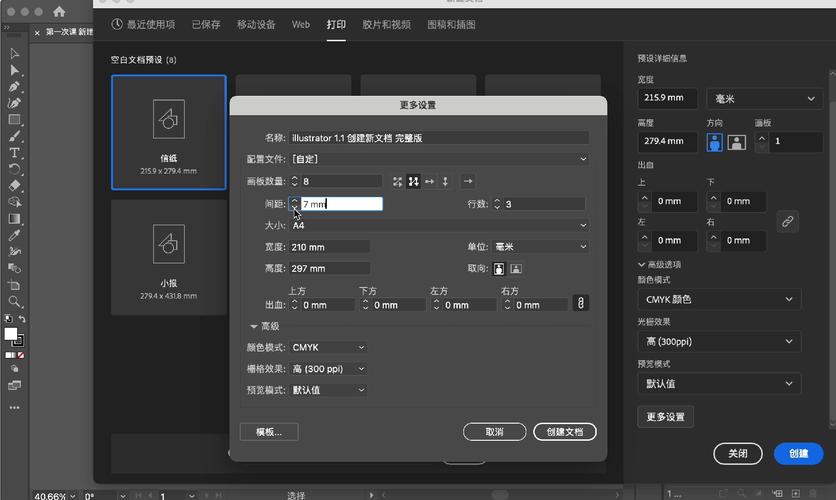Select the Eyedropper tool
836x500 pixels.
click(x=14, y=235)
